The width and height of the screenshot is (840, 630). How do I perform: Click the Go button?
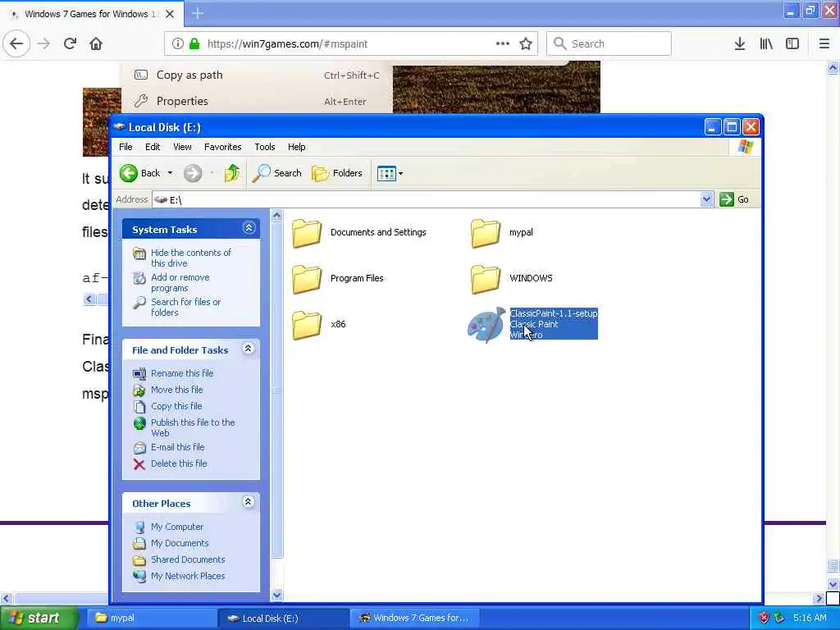click(x=734, y=199)
